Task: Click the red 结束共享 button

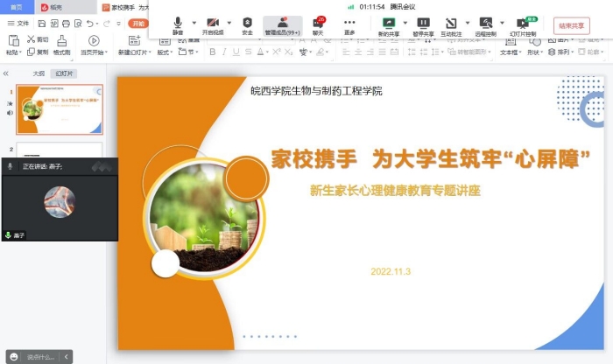Action: [x=571, y=25]
